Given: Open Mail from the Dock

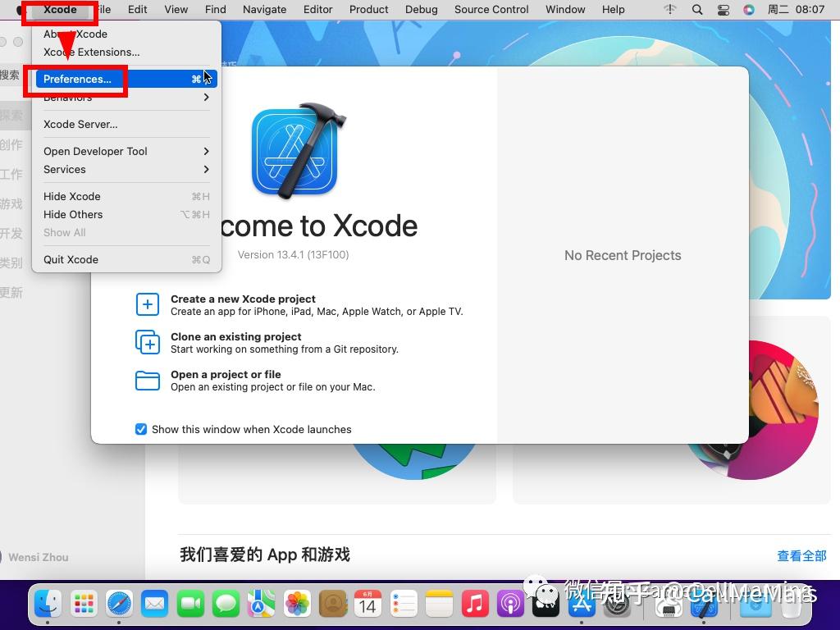Looking at the screenshot, I should [x=155, y=605].
